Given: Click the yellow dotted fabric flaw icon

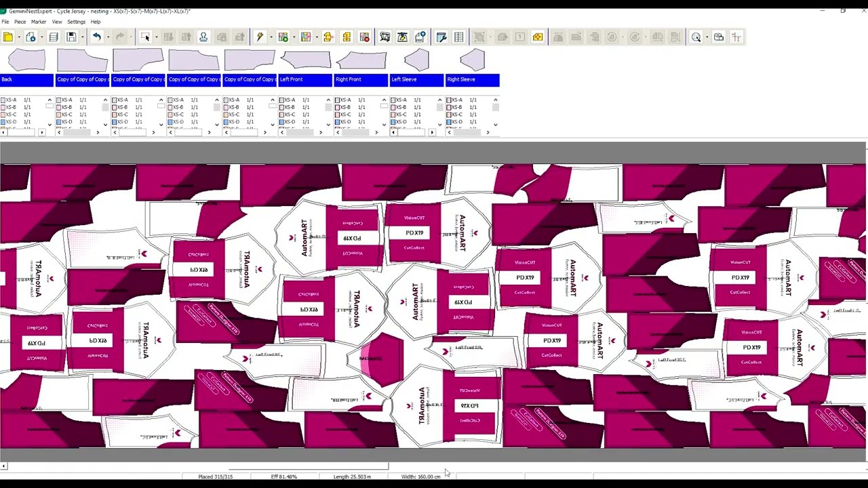Looking at the screenshot, I should pos(538,37).
